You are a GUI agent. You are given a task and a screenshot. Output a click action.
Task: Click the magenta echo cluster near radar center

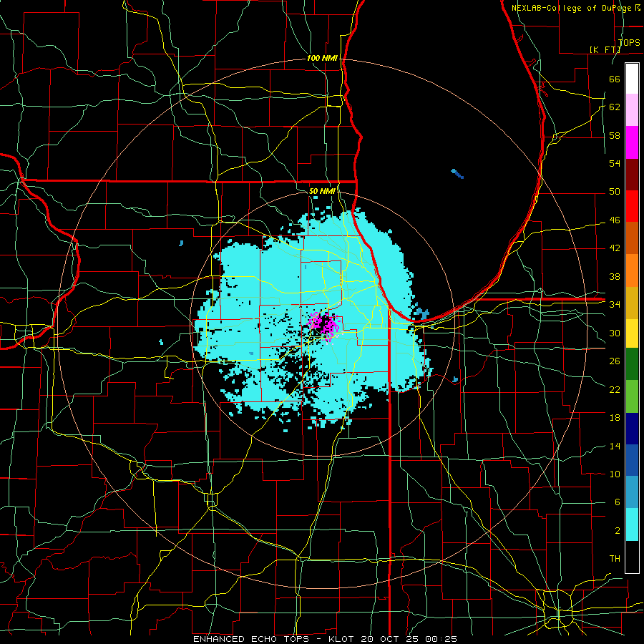coord(326,326)
